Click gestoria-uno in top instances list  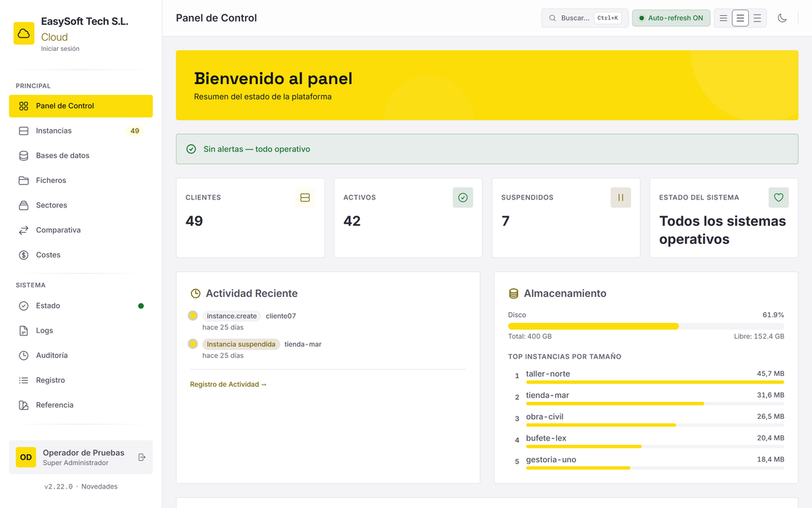click(x=551, y=460)
